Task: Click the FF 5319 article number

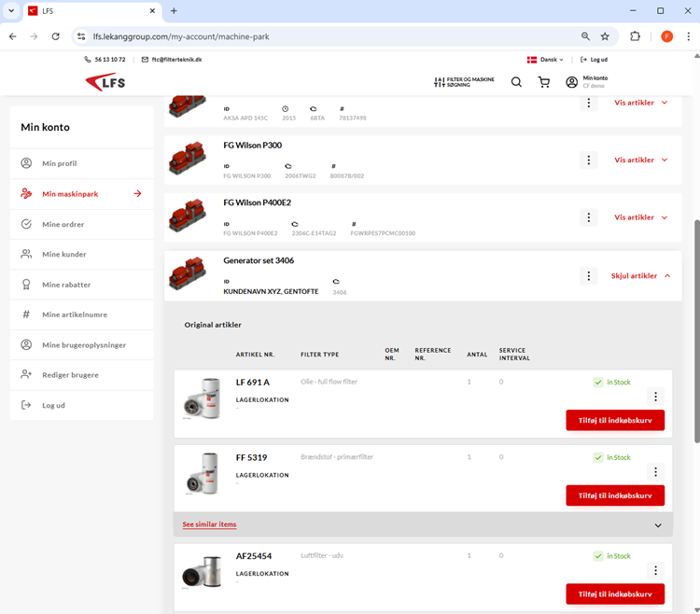Action: pos(251,458)
